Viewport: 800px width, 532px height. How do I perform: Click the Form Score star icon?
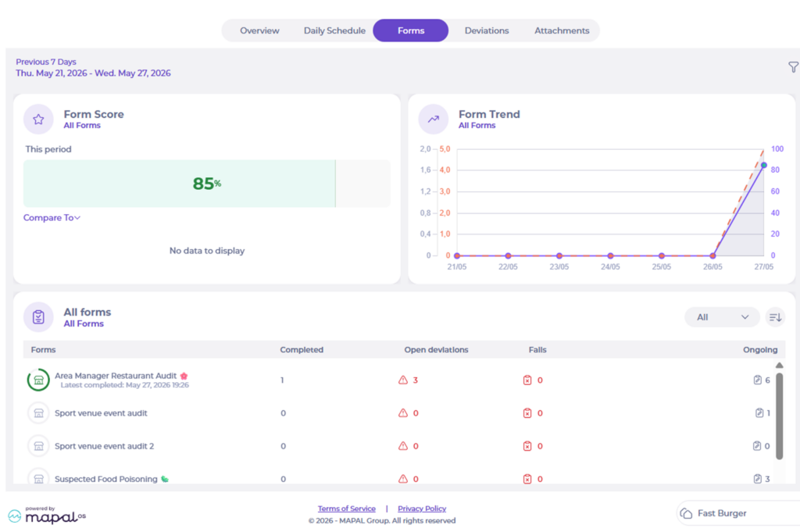tap(38, 120)
